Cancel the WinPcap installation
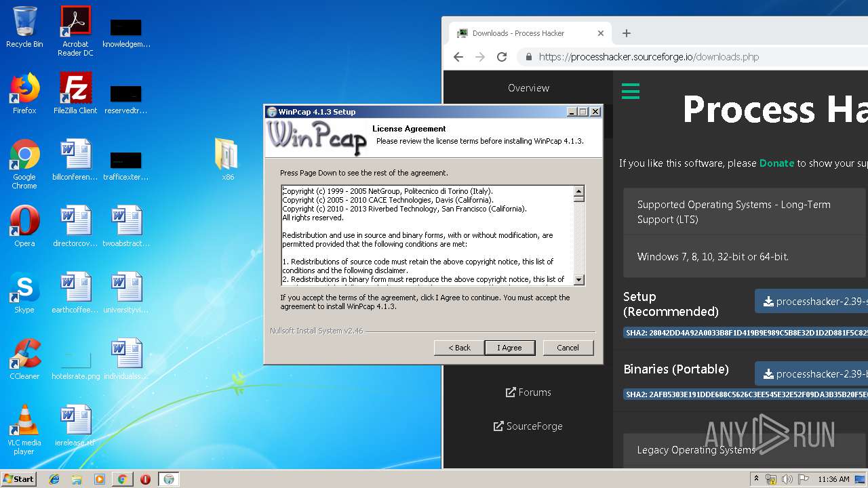 pyautogui.click(x=568, y=348)
